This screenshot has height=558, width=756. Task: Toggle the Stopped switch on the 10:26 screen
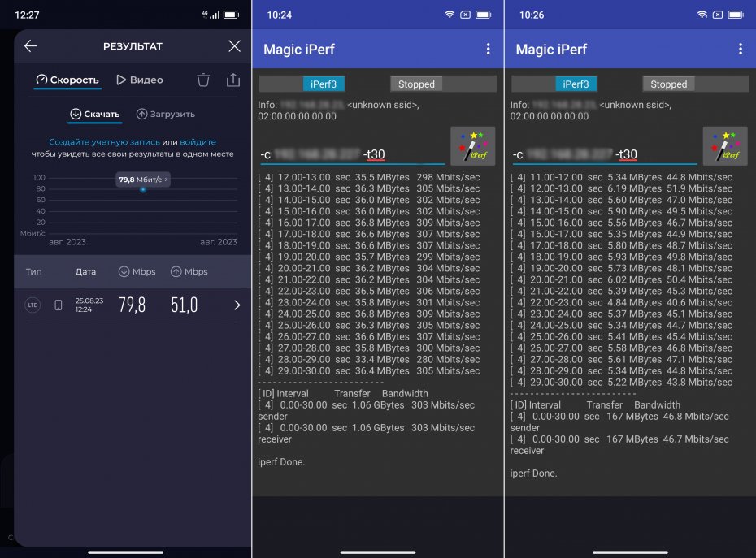point(695,84)
